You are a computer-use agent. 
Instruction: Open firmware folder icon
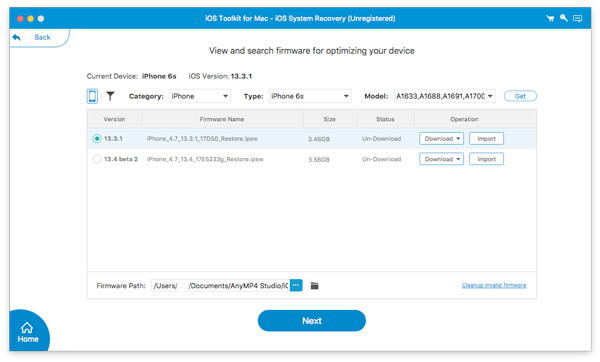click(x=315, y=285)
